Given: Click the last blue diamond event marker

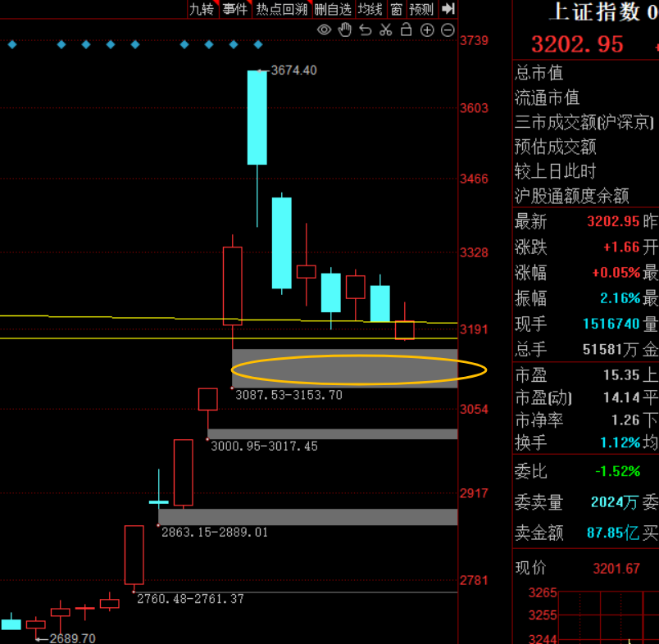Looking at the screenshot, I should pos(258,44).
